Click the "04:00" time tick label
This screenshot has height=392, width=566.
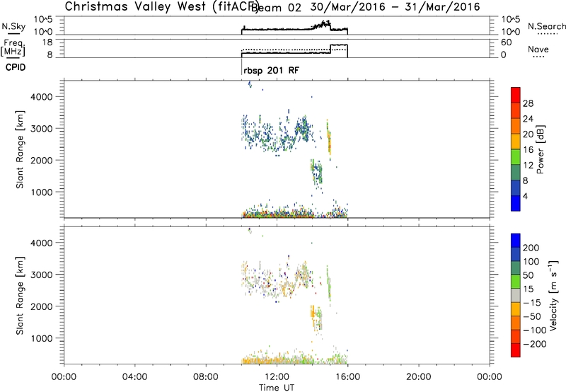coord(134,377)
